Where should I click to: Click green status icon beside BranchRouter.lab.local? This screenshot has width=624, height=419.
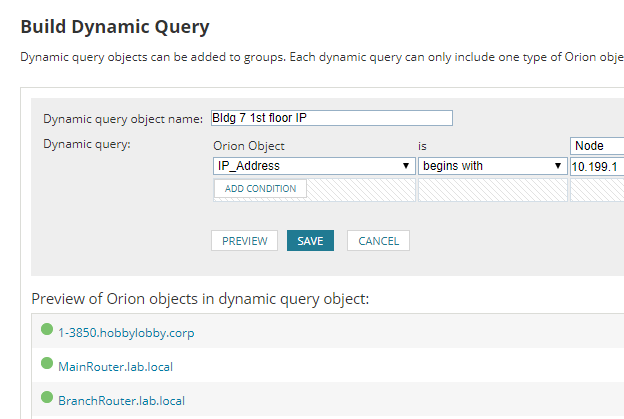tap(47, 398)
